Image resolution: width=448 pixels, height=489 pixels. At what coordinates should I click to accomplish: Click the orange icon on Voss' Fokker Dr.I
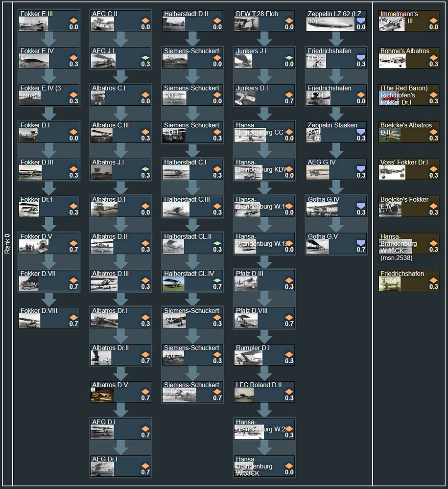(433, 169)
